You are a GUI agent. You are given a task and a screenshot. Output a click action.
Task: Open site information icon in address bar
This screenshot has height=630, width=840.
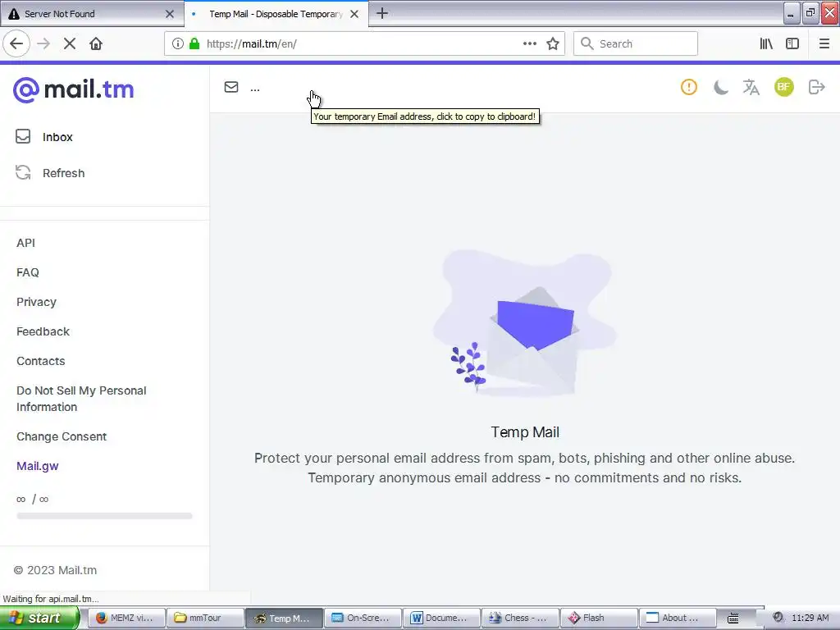click(x=178, y=43)
